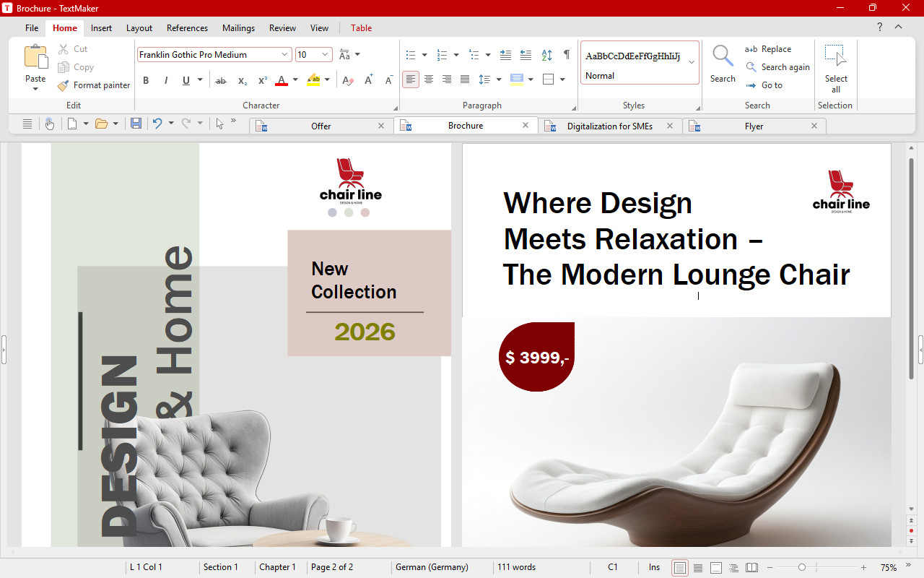The width and height of the screenshot is (924, 578).
Task: Toggle left alignment button
Action: pos(411,79)
